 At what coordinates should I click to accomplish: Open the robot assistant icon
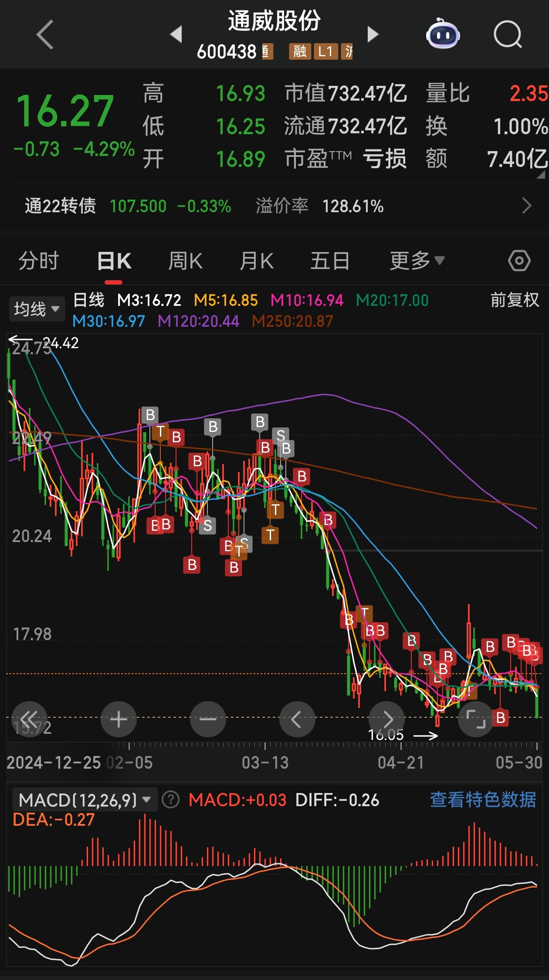[x=443, y=34]
